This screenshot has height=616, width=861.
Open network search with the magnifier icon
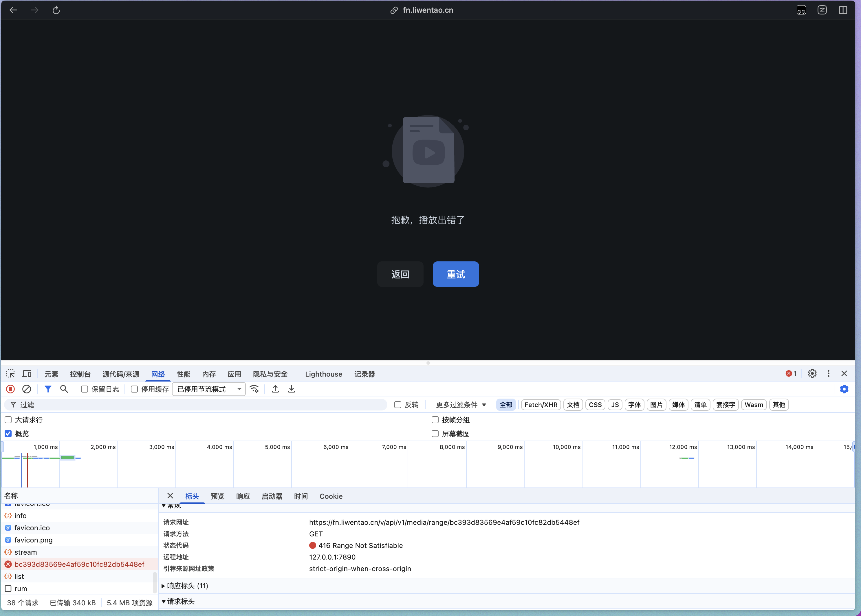[64, 389]
